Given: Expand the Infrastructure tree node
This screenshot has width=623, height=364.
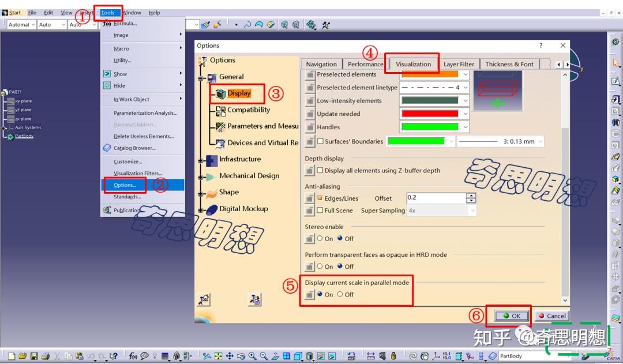Looking at the screenshot, I should click(x=201, y=160).
